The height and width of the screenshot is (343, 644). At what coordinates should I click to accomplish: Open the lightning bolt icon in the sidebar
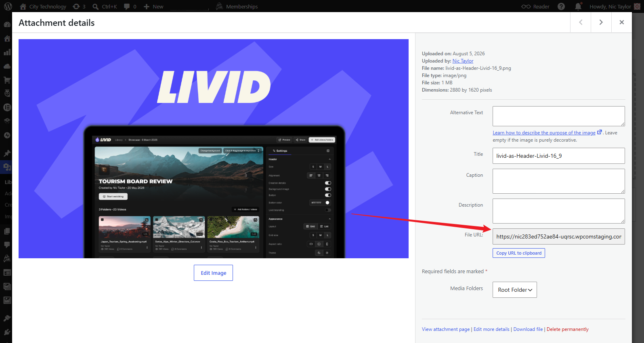pos(7,135)
